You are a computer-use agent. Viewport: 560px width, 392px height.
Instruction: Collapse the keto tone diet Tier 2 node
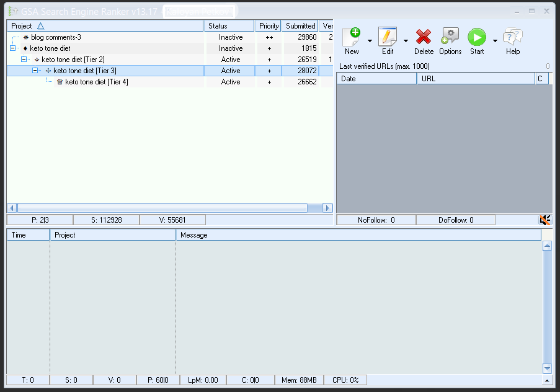coord(25,60)
